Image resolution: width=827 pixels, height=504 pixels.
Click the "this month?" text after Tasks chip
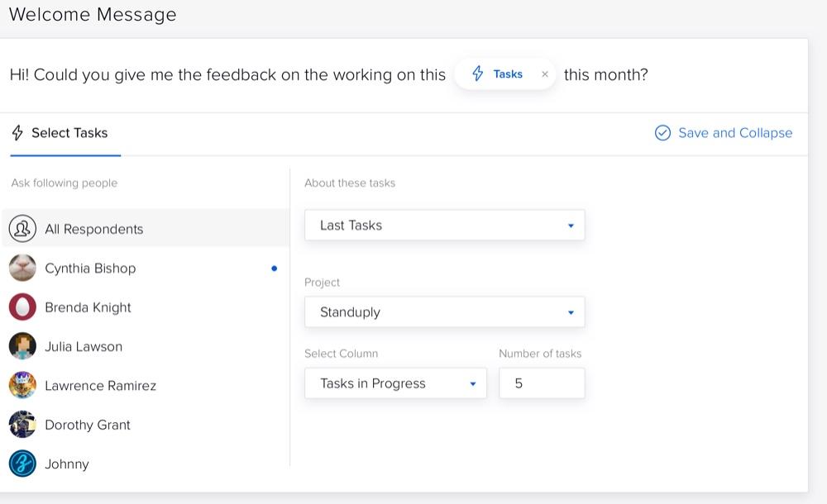tap(606, 75)
